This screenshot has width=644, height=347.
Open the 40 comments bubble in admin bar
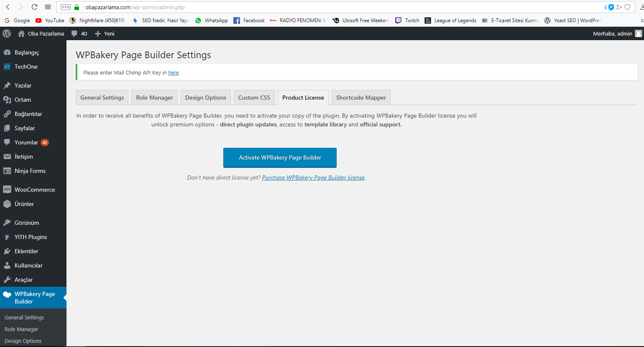pyautogui.click(x=79, y=33)
